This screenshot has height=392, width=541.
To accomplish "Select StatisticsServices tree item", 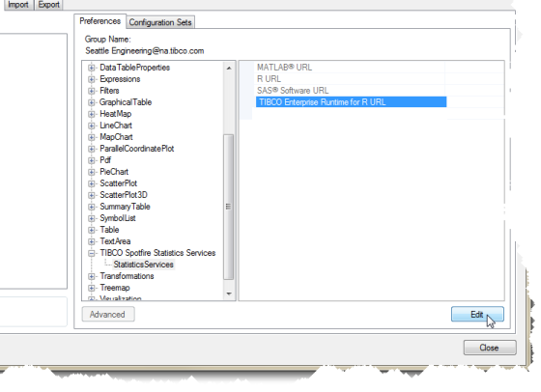I will tap(143, 265).
